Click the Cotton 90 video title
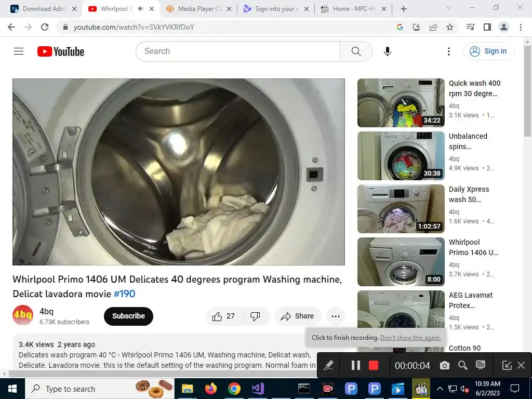532x399 pixels. point(464,348)
